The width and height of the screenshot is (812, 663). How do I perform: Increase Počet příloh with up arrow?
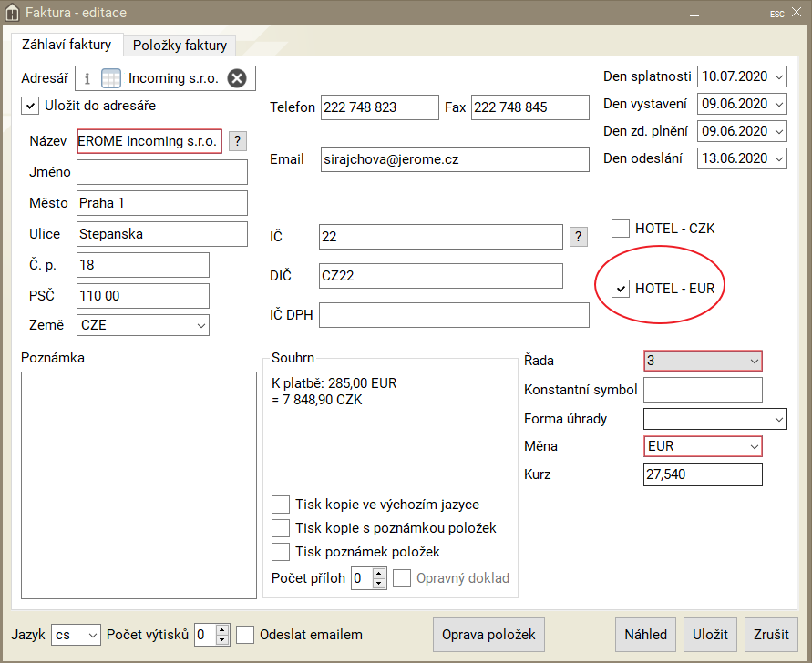coord(379,573)
